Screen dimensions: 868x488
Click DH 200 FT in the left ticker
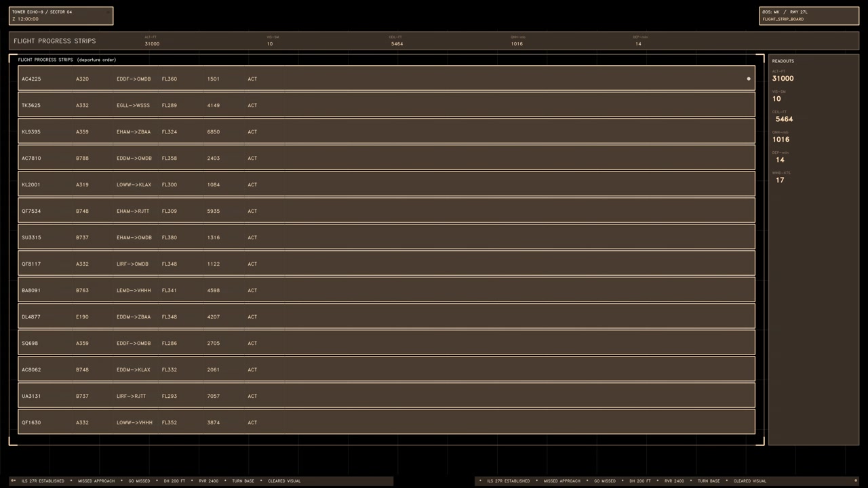(x=174, y=481)
